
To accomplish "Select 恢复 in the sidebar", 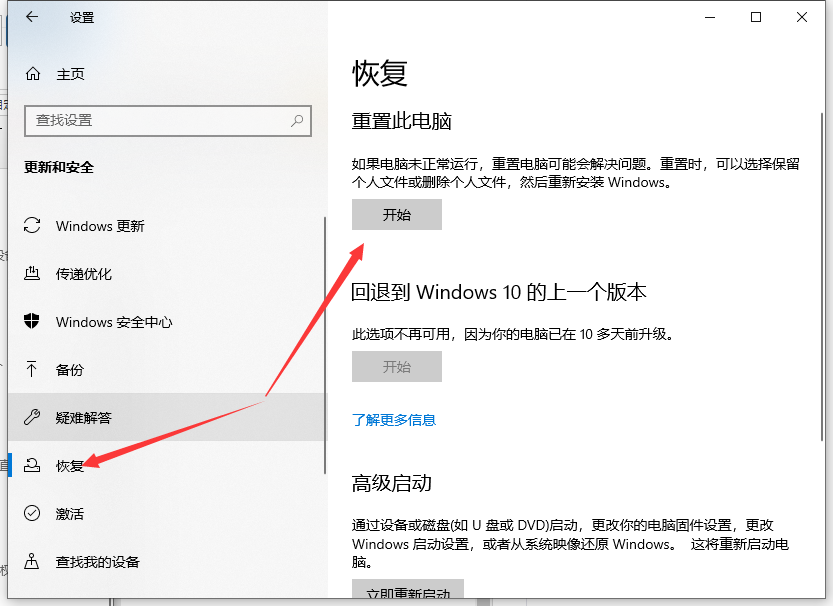I will click(166, 466).
